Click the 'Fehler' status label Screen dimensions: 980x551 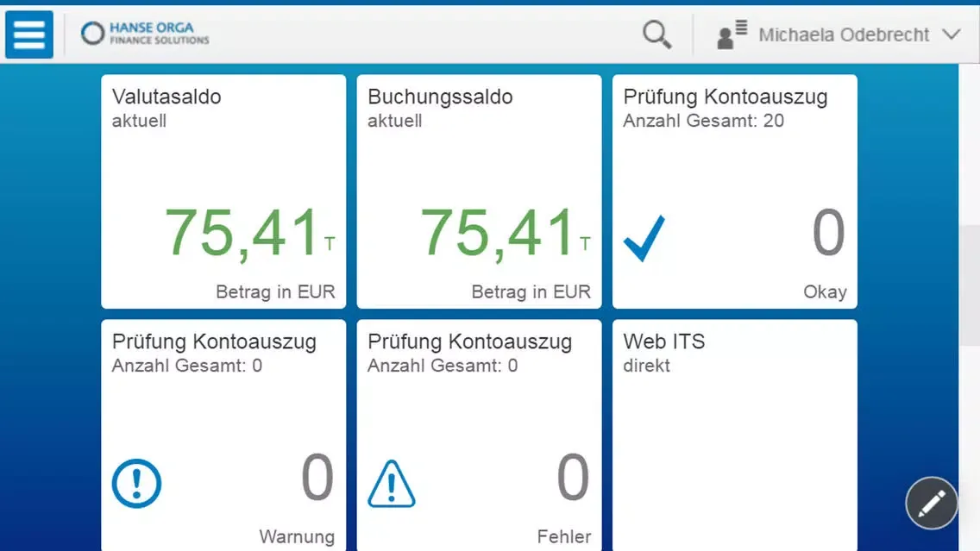click(563, 536)
